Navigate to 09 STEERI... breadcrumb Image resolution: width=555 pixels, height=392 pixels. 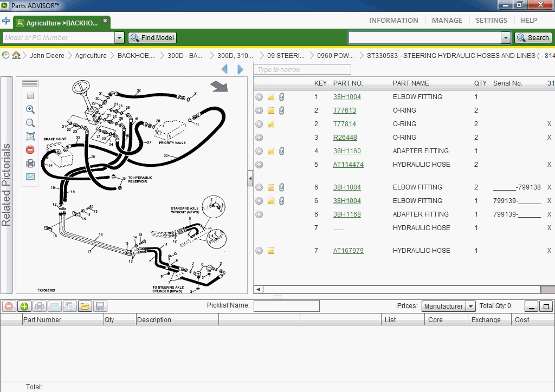click(286, 55)
